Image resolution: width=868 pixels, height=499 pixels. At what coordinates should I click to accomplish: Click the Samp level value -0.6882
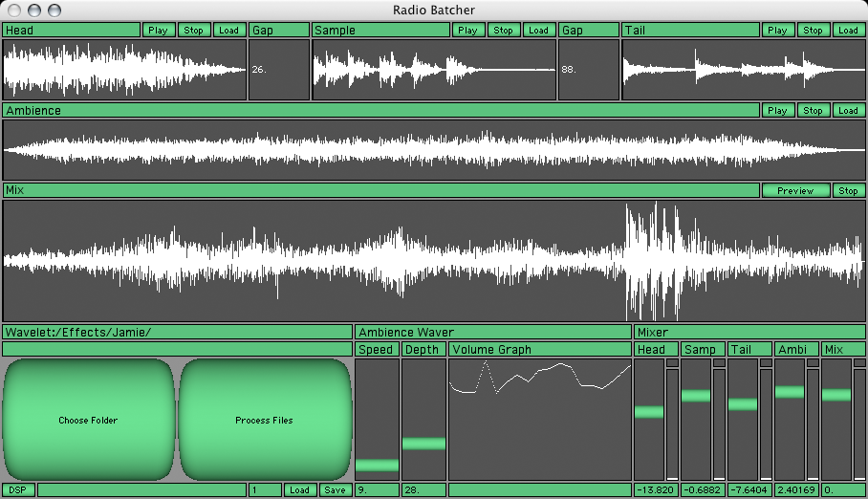703,489
